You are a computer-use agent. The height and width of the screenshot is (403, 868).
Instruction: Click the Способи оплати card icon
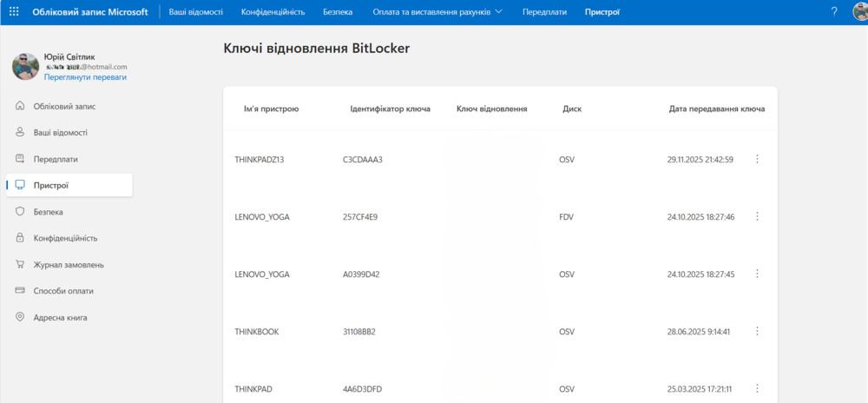[20, 291]
